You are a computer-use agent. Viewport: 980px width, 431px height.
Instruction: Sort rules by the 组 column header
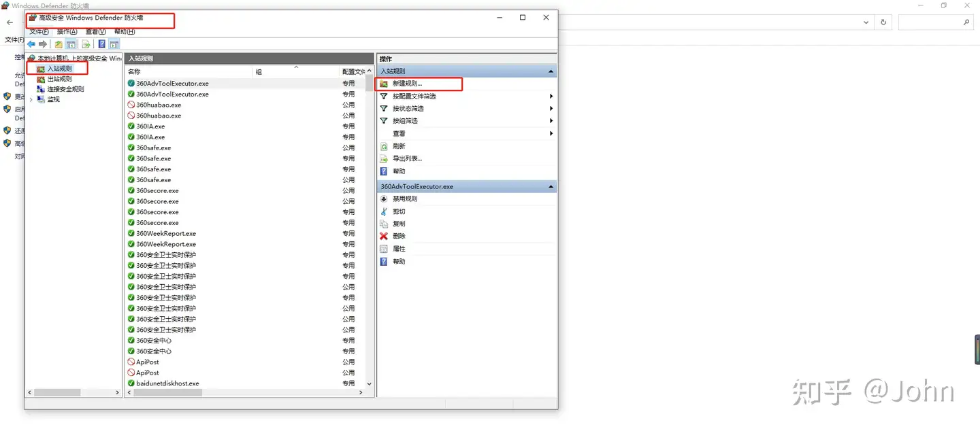tap(296, 71)
